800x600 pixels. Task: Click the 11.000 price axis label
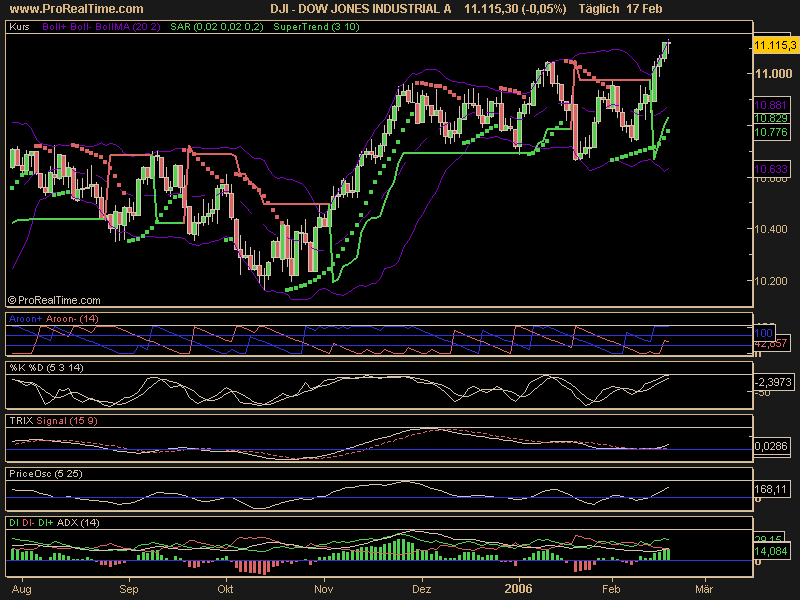point(773,74)
